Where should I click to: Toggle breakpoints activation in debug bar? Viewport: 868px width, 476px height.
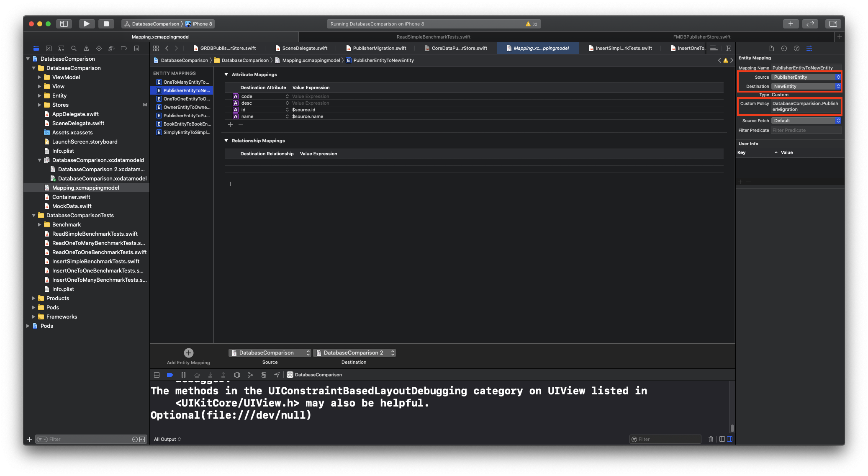pos(170,375)
